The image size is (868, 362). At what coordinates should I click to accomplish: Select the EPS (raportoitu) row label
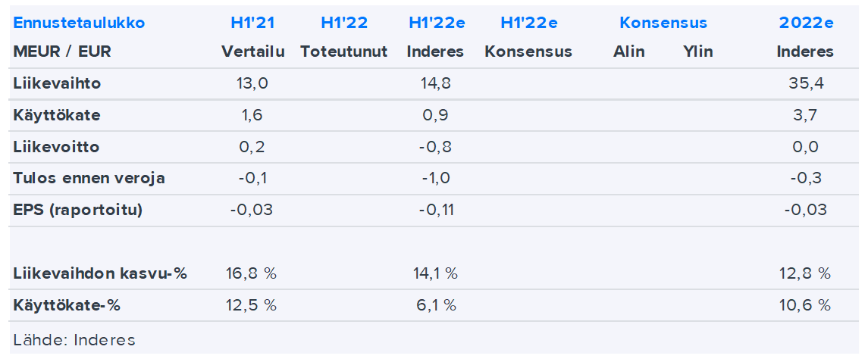77,210
